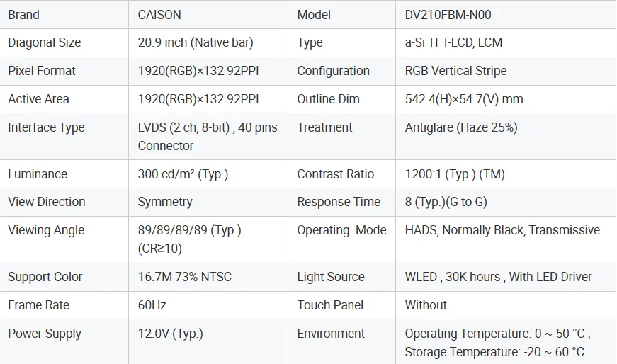617x364 pixels.
Task: Click the 'Type' label cell
Action: click(310, 42)
